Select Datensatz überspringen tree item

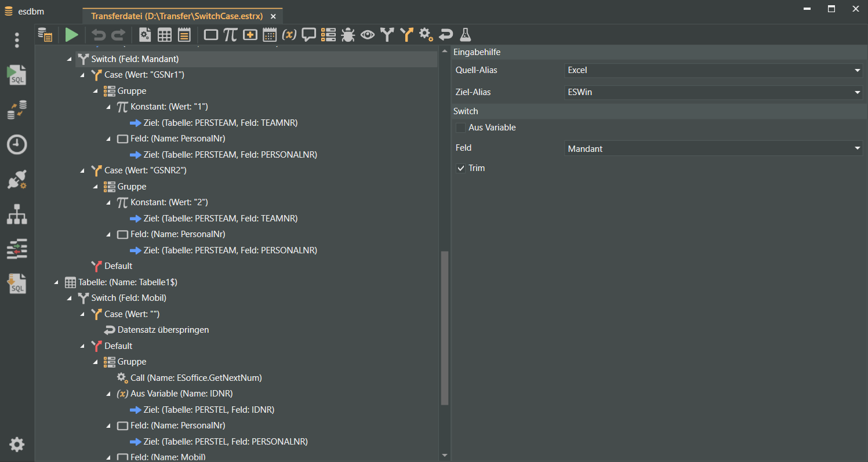coord(163,330)
